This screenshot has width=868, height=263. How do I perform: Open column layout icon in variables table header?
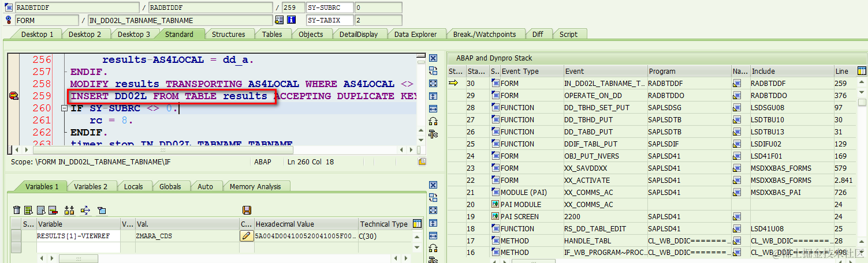click(417, 224)
